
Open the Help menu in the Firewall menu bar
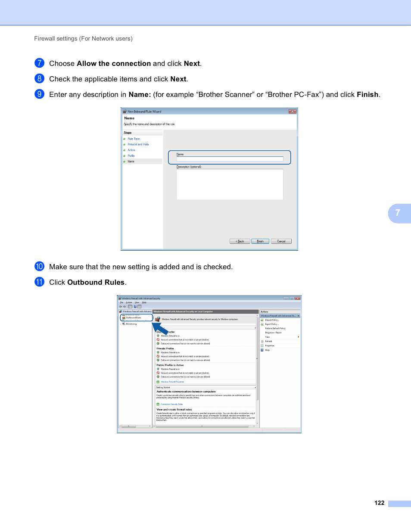coord(144,302)
